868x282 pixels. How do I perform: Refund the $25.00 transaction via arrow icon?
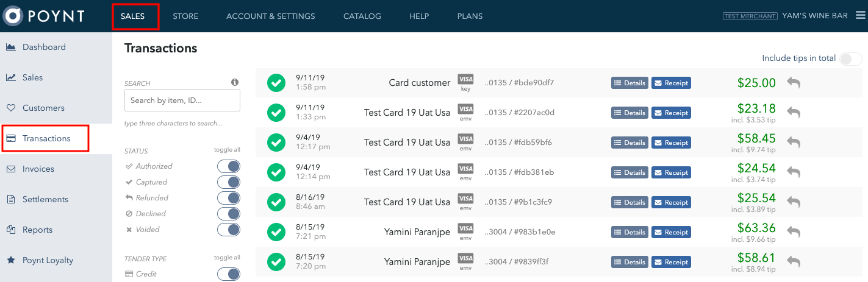tap(793, 83)
